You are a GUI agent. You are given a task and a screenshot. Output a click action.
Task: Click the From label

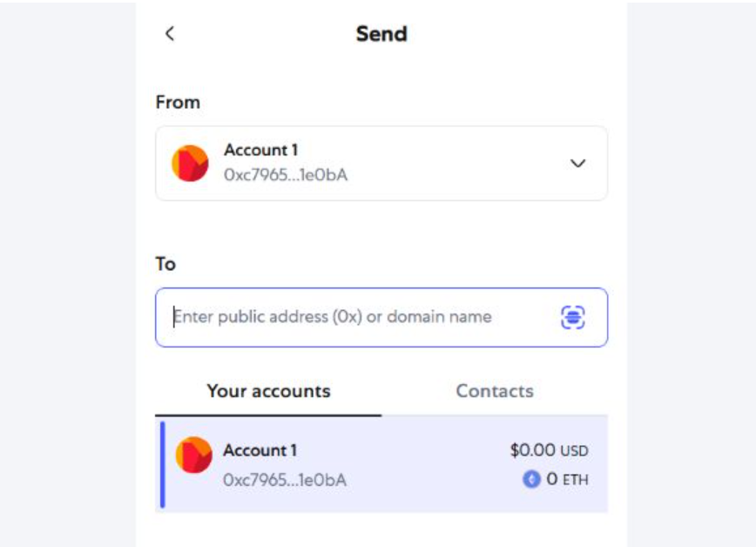(x=178, y=102)
